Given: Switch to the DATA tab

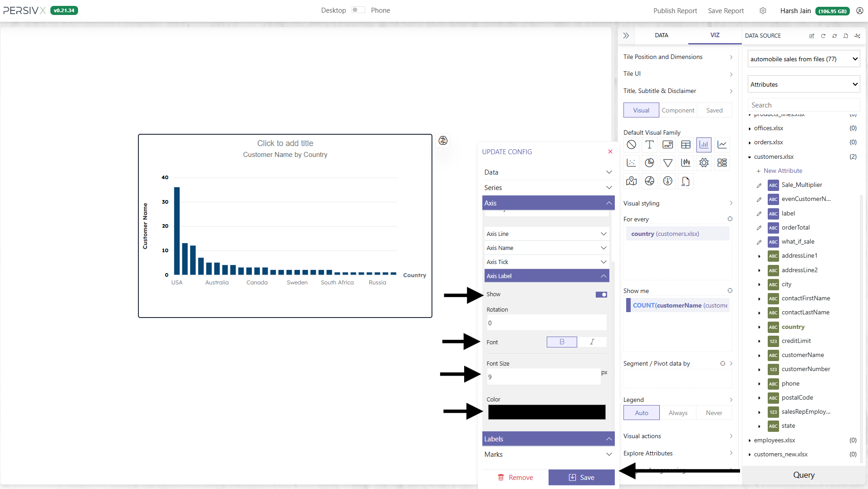Looking at the screenshot, I should click(x=661, y=35).
